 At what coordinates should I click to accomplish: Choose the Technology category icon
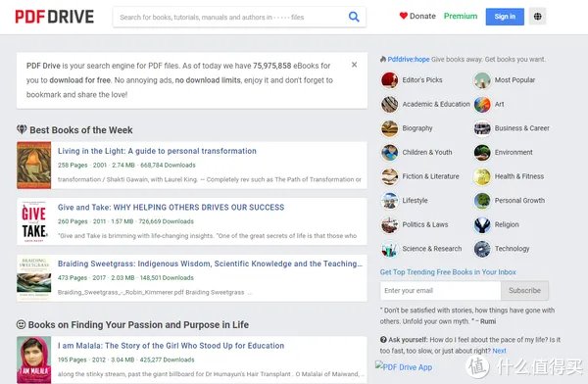click(x=482, y=249)
